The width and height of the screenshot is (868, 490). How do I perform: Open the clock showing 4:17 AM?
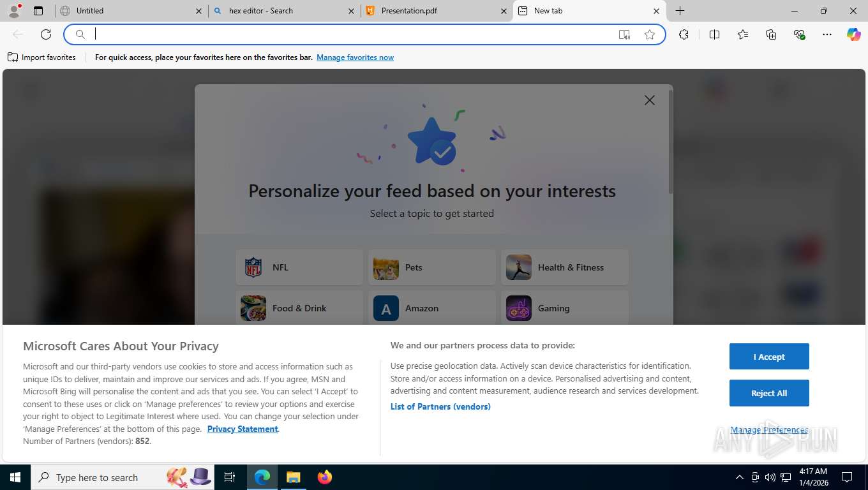812,477
